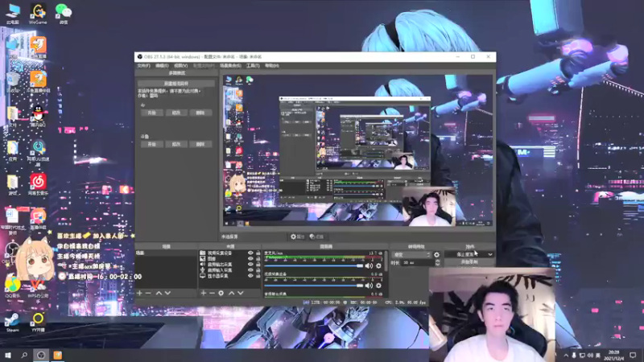Open the 帮助(H) menu

(271, 66)
